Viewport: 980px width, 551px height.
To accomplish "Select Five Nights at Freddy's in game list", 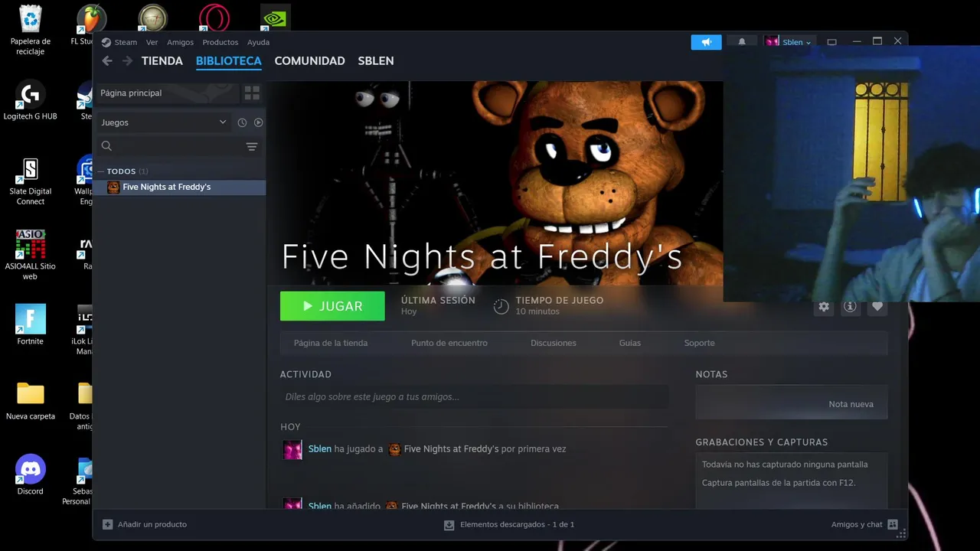I will 180,187.
